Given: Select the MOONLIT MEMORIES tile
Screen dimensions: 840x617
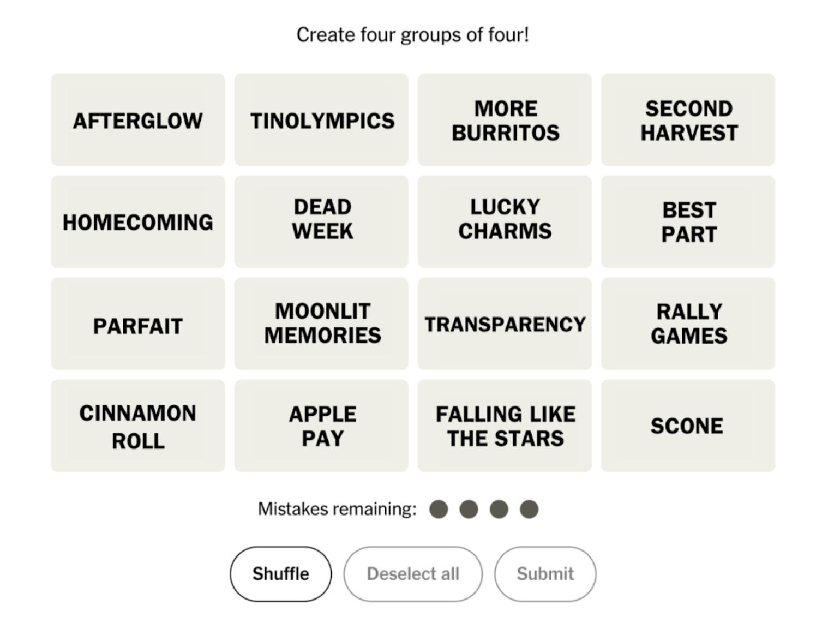Looking at the screenshot, I should click(x=321, y=324).
